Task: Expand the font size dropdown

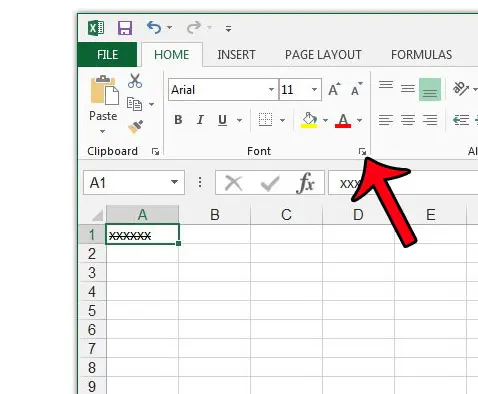Action: tap(314, 90)
